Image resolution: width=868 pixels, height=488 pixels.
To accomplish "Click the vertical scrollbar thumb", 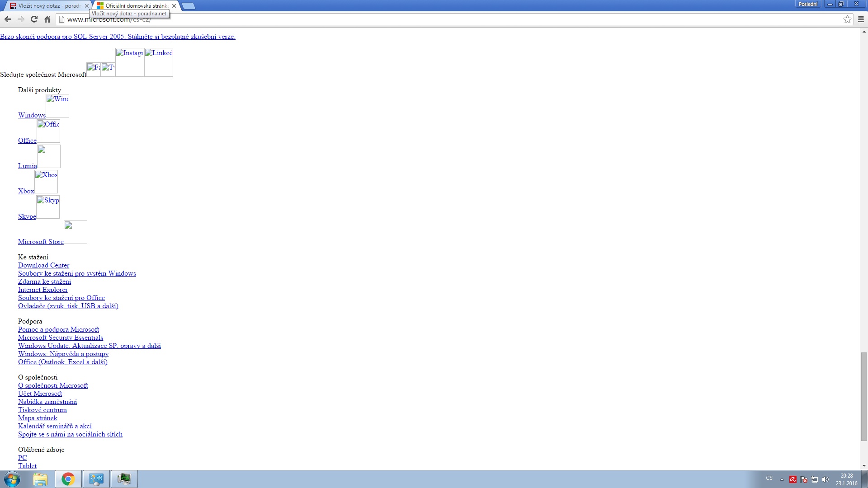I will click(864, 396).
